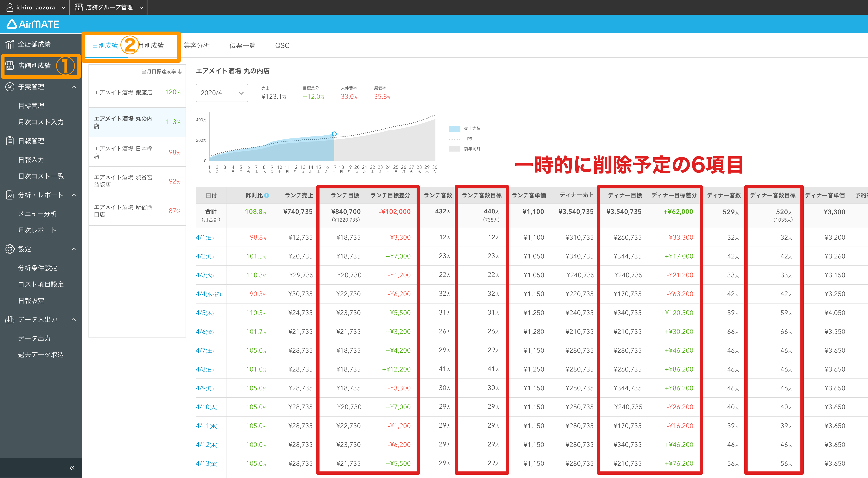Click the 店舗別成績 store icon

click(10, 65)
